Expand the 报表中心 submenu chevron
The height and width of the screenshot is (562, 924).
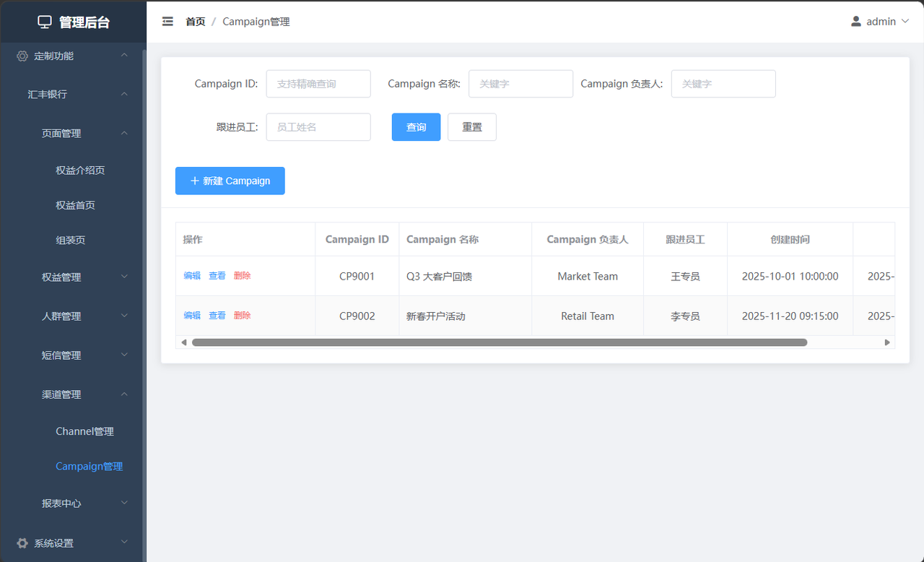coord(124,503)
